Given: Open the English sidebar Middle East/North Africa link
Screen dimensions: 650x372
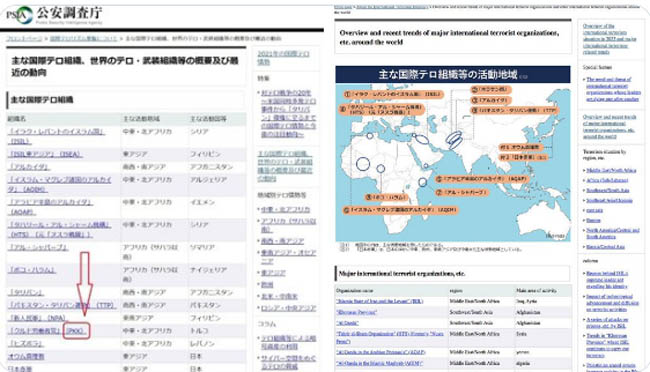Looking at the screenshot, I should 611,170.
